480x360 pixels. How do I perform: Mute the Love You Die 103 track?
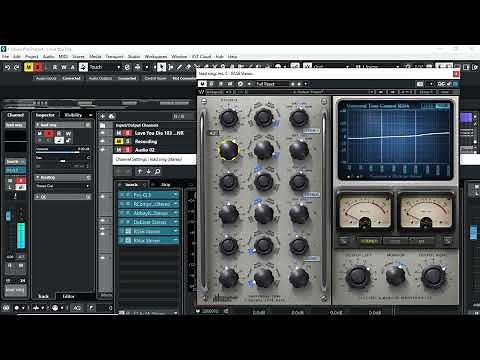coord(119,133)
